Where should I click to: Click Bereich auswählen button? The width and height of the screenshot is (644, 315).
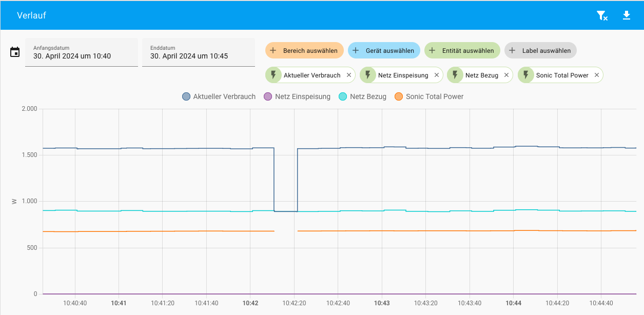tap(304, 50)
